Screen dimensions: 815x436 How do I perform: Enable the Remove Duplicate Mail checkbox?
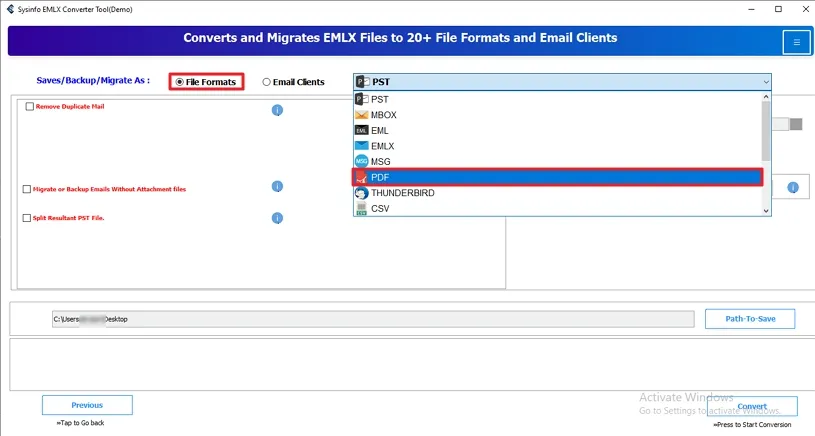tap(30, 107)
